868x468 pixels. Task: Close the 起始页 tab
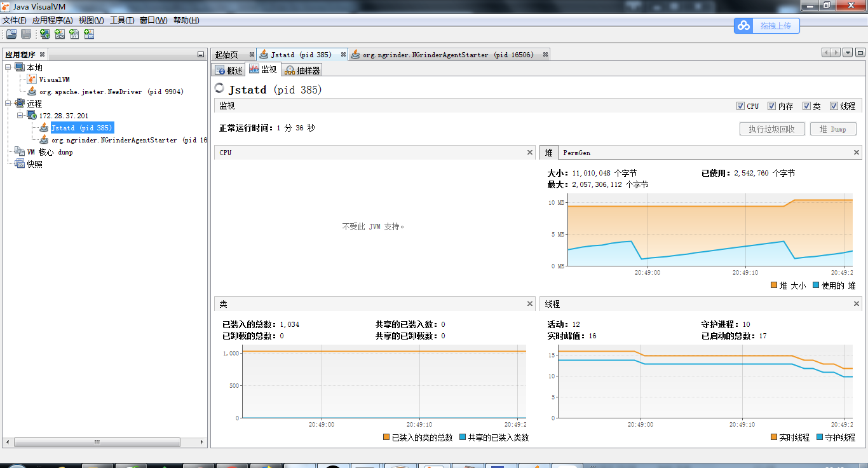(252, 55)
